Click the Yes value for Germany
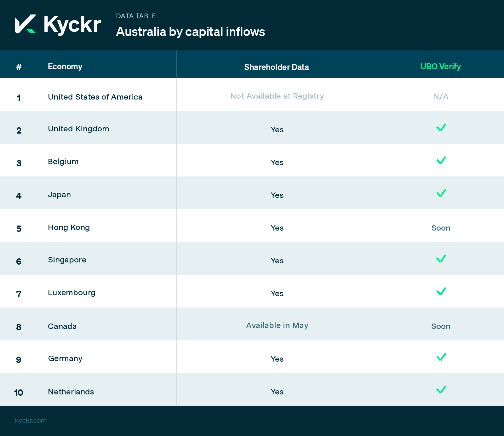The height and width of the screenshot is (436, 504). pos(277,359)
